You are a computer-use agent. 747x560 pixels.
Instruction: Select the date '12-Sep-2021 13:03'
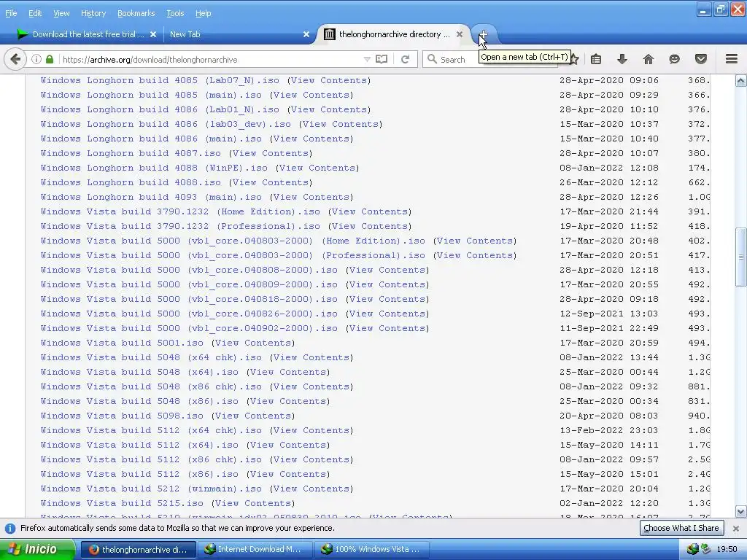click(x=609, y=314)
